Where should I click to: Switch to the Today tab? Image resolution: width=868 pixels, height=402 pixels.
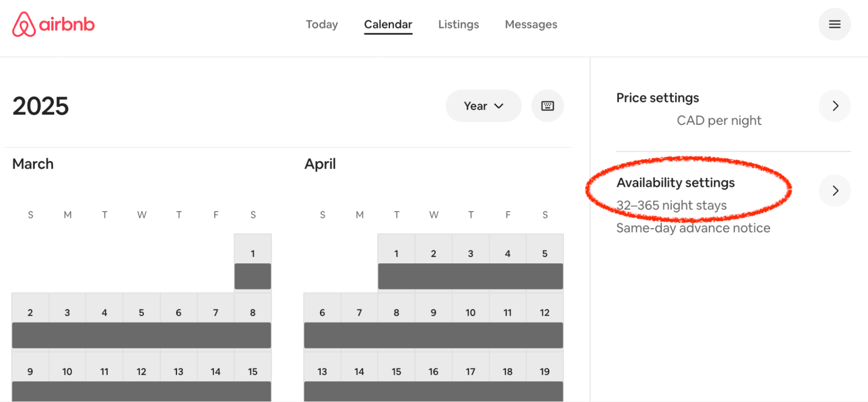(x=322, y=24)
